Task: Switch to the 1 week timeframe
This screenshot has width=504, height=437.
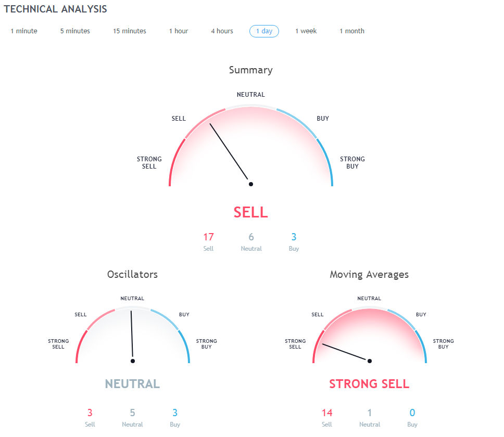Action: 306,31
